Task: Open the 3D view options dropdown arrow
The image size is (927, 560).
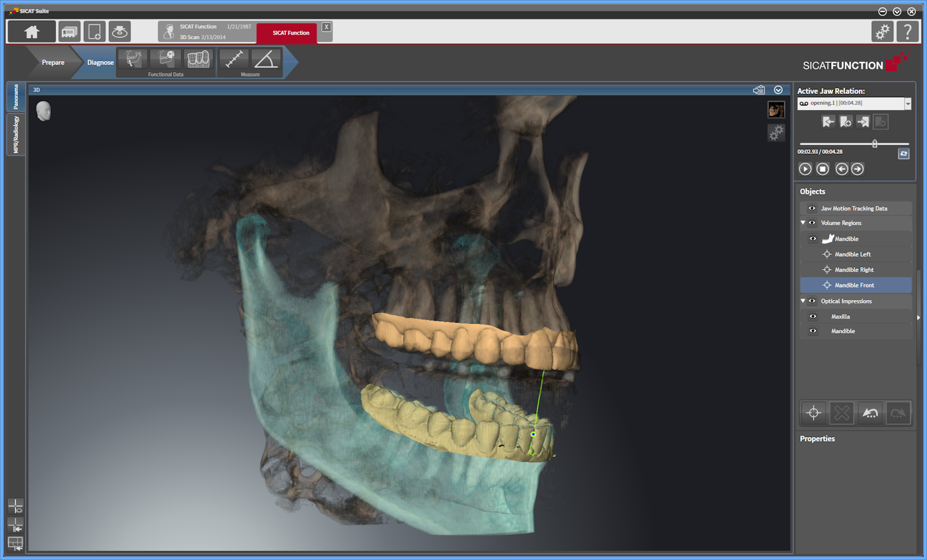Action: pyautogui.click(x=778, y=90)
